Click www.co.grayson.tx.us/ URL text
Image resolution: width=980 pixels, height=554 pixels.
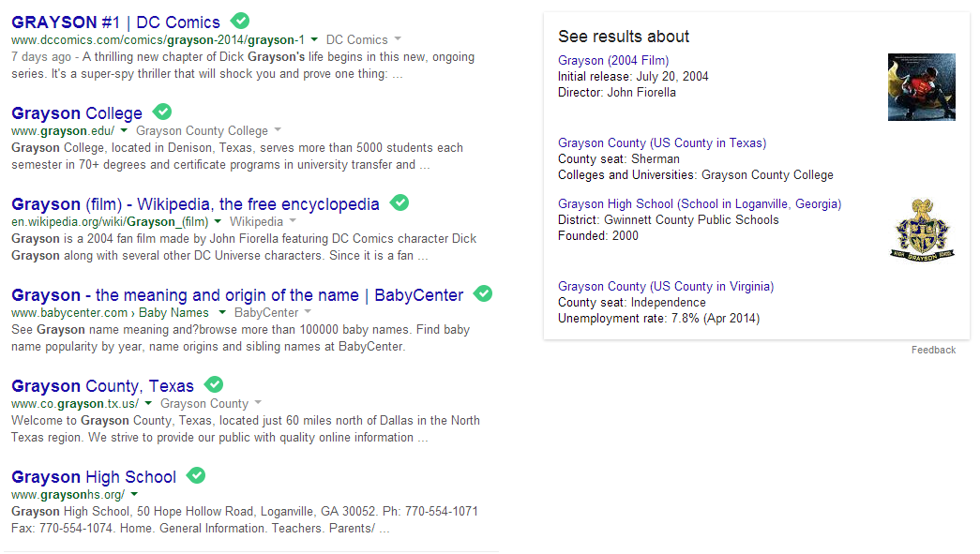75,403
